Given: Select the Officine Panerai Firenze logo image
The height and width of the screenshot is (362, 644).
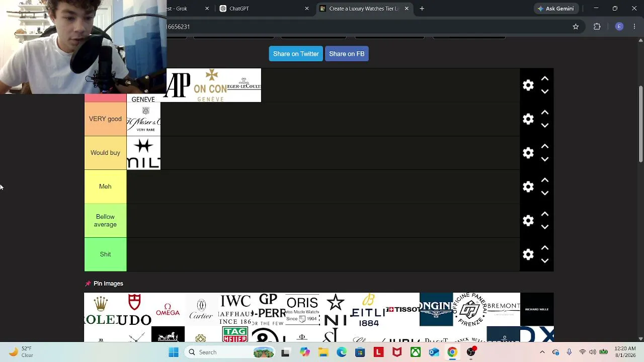Looking at the screenshot, I should (x=470, y=309).
